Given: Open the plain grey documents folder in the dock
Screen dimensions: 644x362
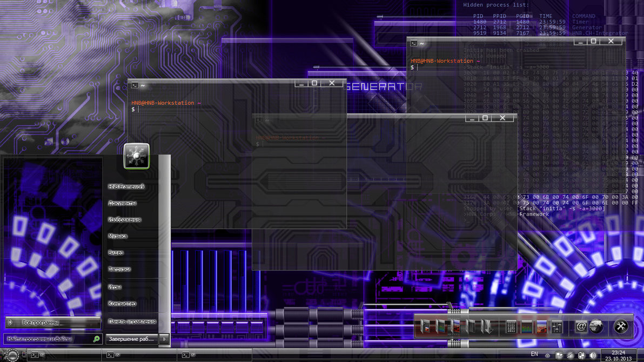Looking at the screenshot, I should [471, 327].
